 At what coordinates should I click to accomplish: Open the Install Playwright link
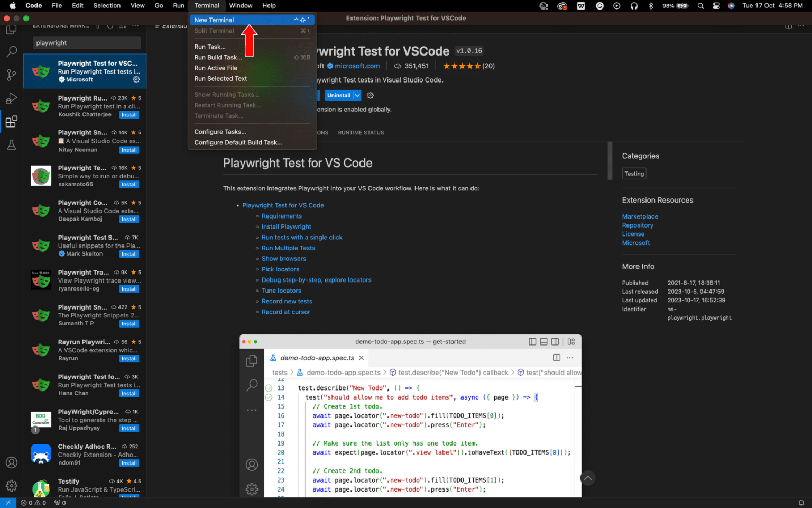[286, 226]
